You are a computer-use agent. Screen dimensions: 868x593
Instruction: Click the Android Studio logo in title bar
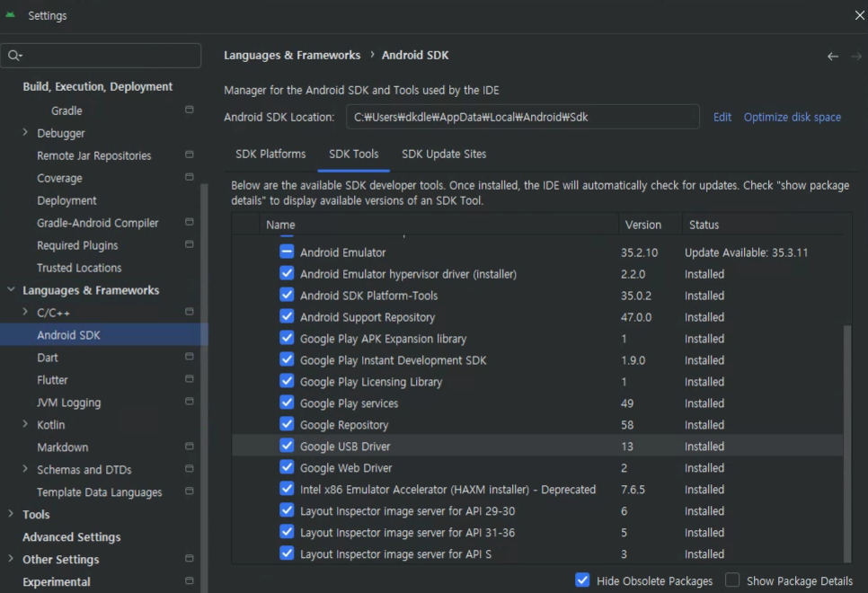pos(10,15)
